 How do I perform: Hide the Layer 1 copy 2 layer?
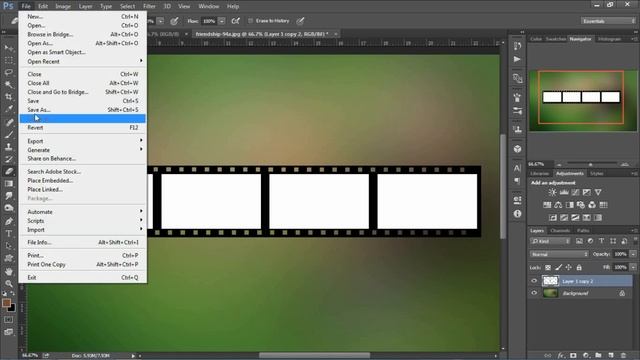click(x=534, y=281)
